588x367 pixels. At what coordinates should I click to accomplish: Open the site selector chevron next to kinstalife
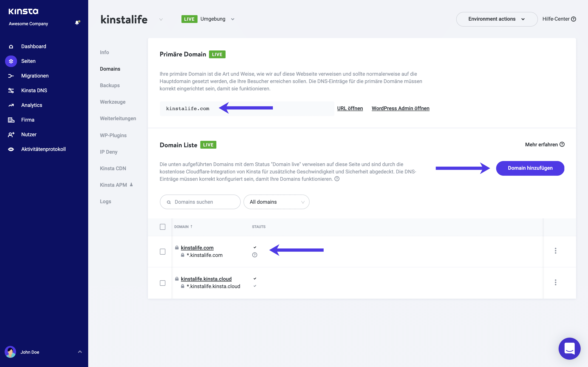161,19
